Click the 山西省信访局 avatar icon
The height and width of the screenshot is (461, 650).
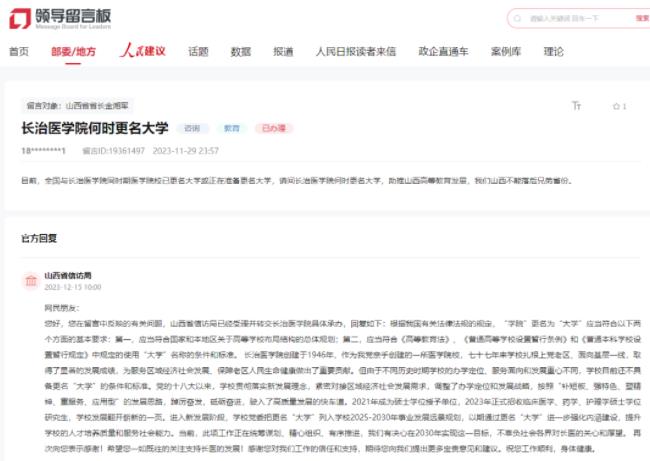point(31,281)
